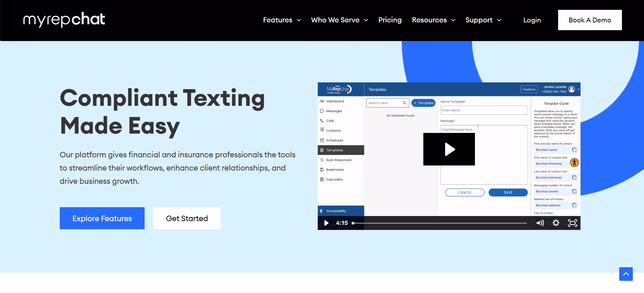Click the Auto Responses item in video sidebar
Screen dimensions: 644x293
click(341, 160)
